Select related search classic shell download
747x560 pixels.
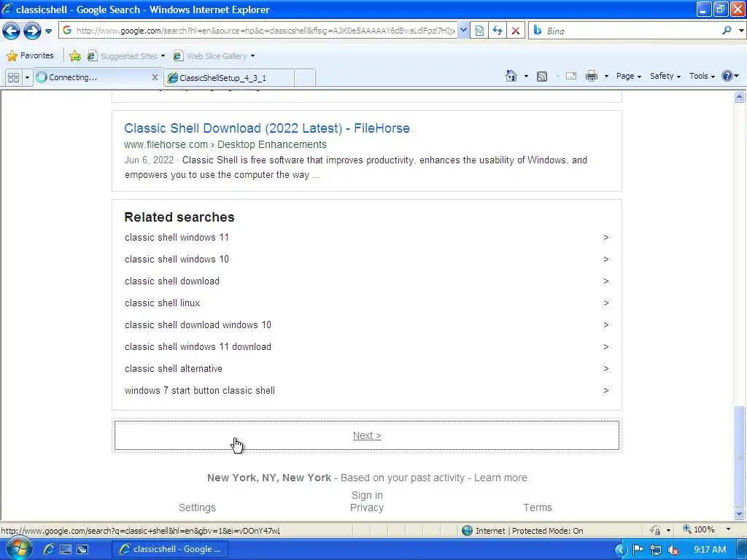point(367,281)
